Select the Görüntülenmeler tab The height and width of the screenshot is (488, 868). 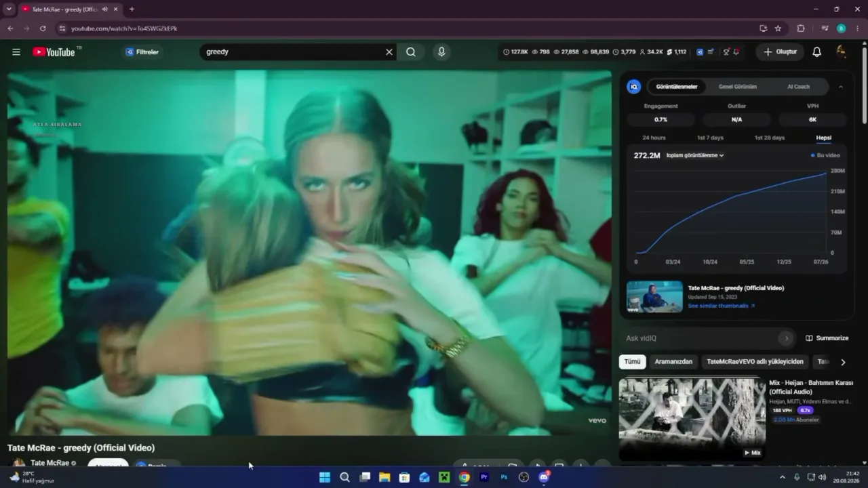(677, 87)
